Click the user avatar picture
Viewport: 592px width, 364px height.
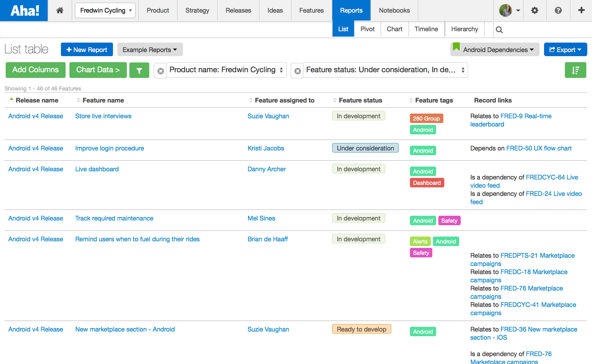pos(506,10)
